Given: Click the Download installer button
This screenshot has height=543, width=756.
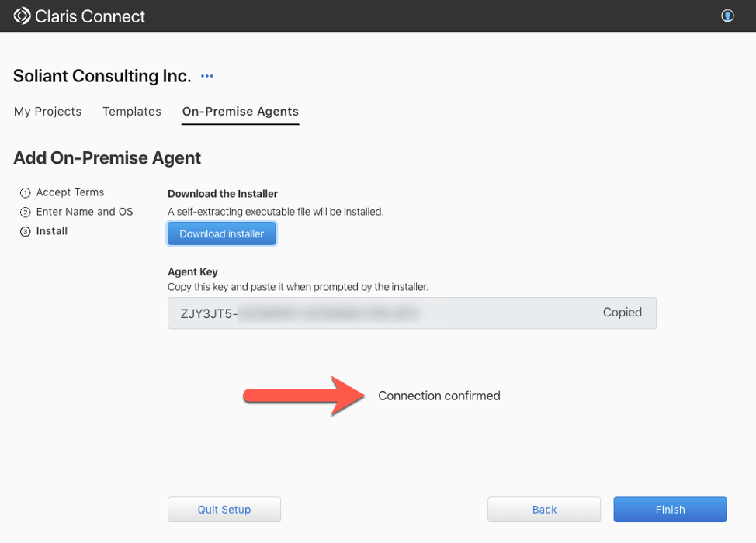Looking at the screenshot, I should point(222,233).
